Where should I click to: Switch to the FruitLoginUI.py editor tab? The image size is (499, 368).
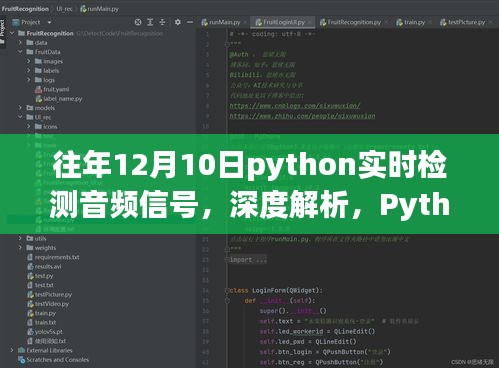[284, 22]
